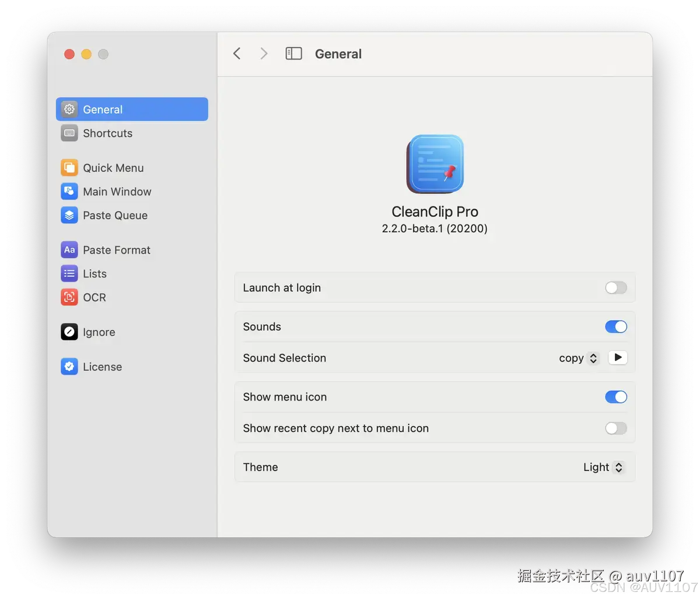Viewport: 700px width, 600px height.
Task: Select the Lists sidebar item
Action: pyautogui.click(x=132, y=273)
